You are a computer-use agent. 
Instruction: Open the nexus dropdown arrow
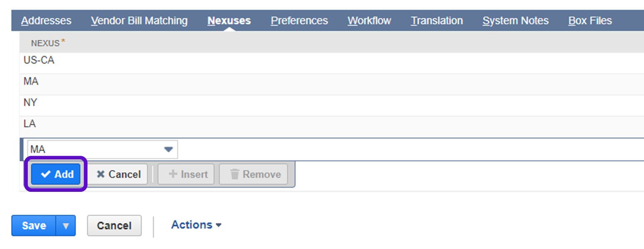coord(168,150)
